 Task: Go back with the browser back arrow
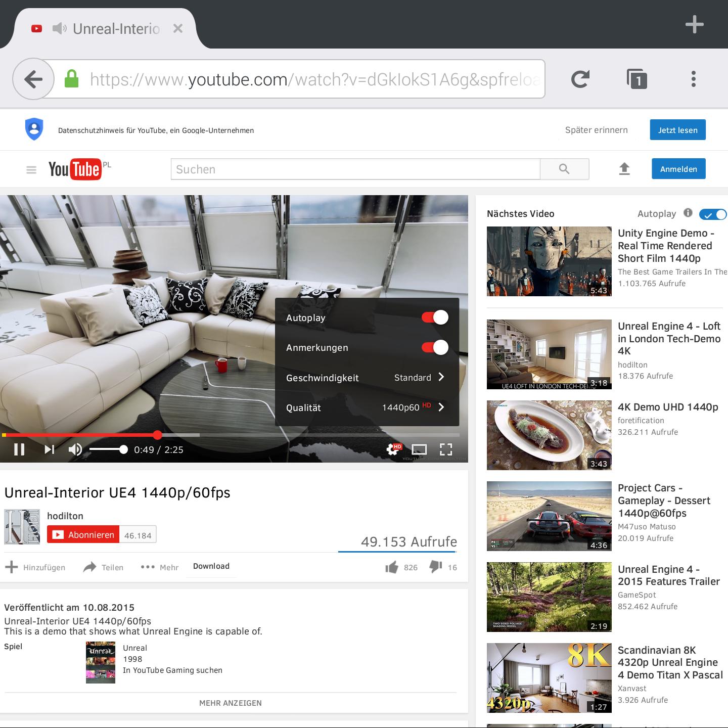33,79
